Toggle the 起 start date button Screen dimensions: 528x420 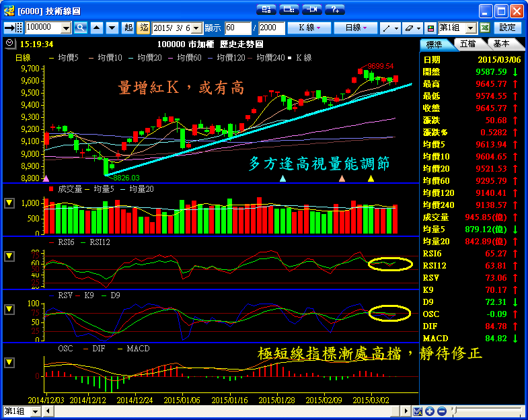[128, 28]
